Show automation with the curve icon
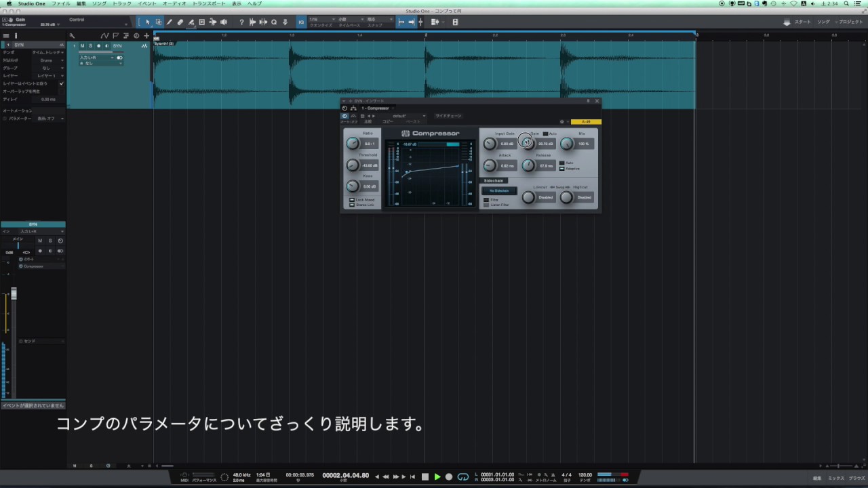868x488 pixels. (104, 36)
